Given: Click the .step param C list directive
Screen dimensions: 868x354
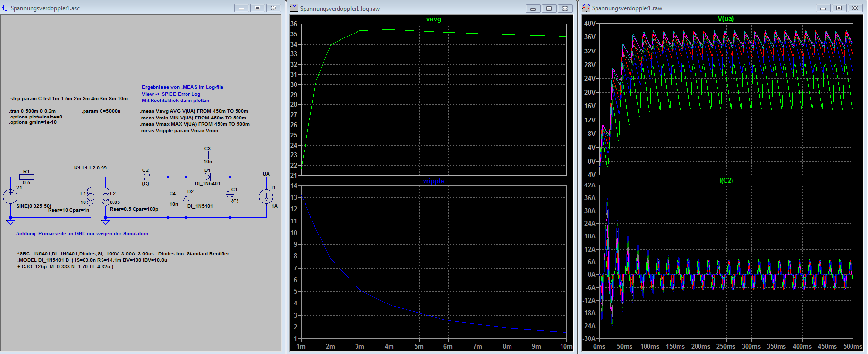Looking at the screenshot, I should 68,99.
